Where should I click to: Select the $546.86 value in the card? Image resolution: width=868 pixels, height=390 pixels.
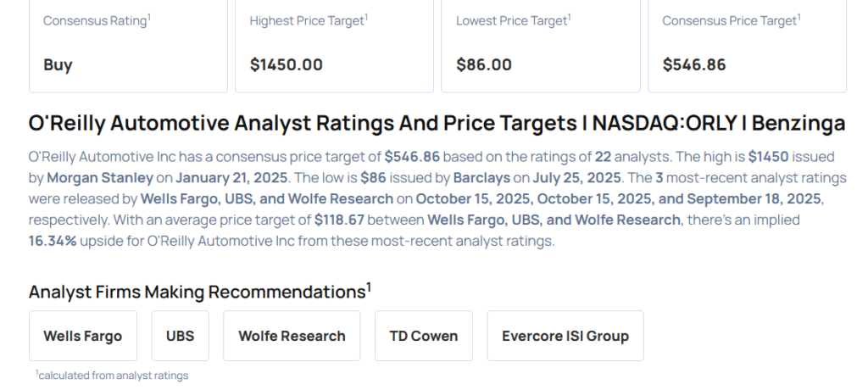(694, 64)
